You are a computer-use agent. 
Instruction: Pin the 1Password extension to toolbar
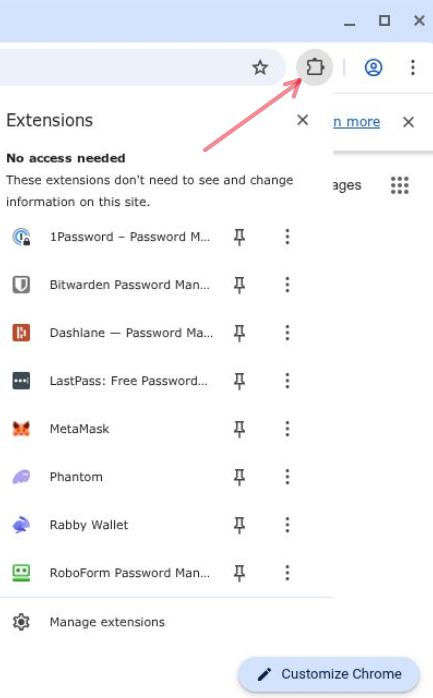(x=239, y=237)
